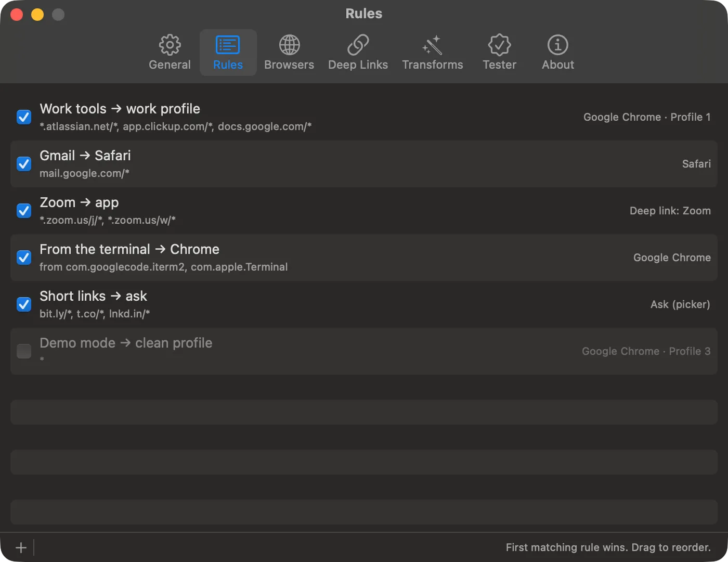The image size is (728, 562).
Task: Click 'First matching rule wins' status text
Action: click(566, 547)
